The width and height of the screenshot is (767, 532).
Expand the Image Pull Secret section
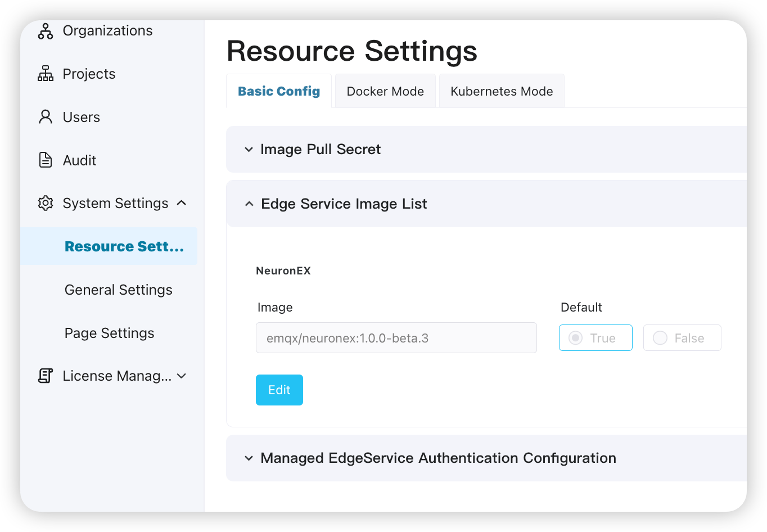pyautogui.click(x=249, y=150)
